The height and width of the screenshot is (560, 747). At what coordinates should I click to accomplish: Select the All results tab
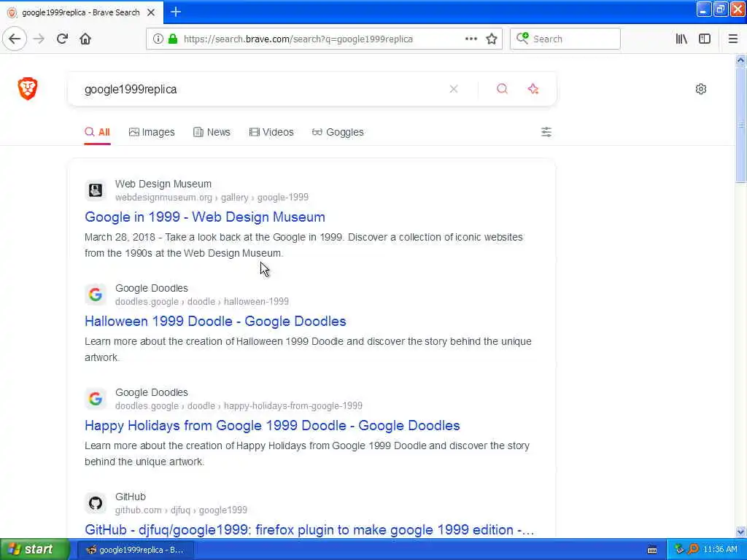(97, 133)
